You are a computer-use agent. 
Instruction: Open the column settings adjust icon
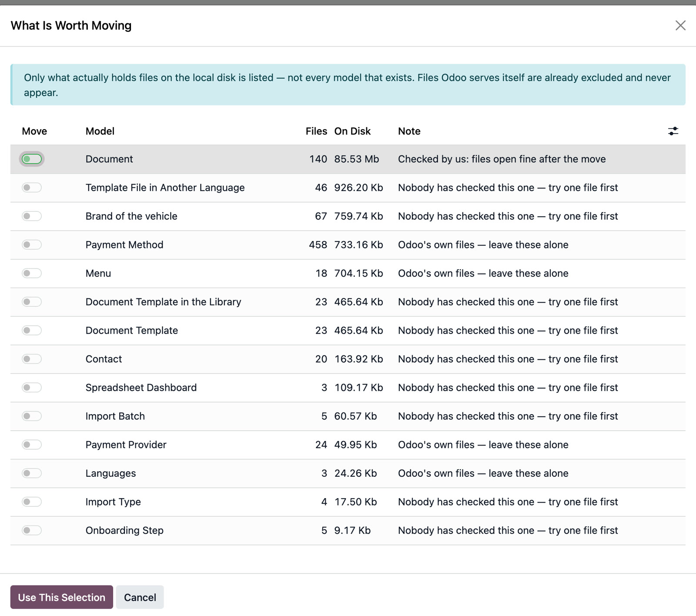tap(673, 131)
